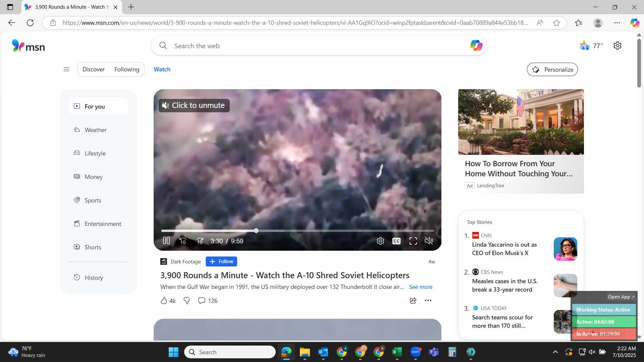Focus the Search the web field

(x=319, y=46)
